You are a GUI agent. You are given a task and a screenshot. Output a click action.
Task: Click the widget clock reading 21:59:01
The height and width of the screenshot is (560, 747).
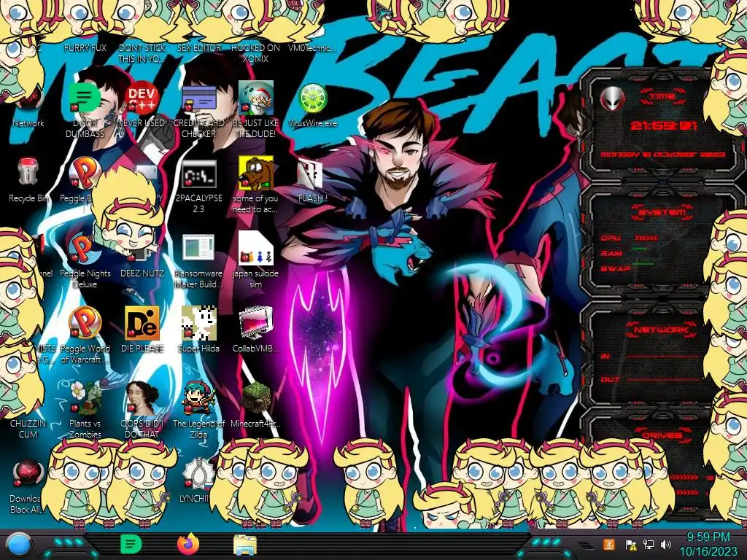[663, 125]
